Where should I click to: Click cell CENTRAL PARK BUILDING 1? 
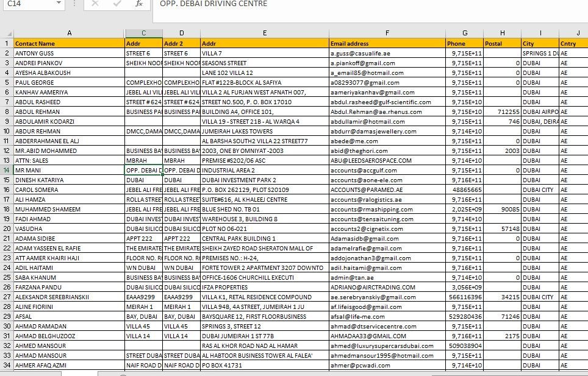[265, 238]
